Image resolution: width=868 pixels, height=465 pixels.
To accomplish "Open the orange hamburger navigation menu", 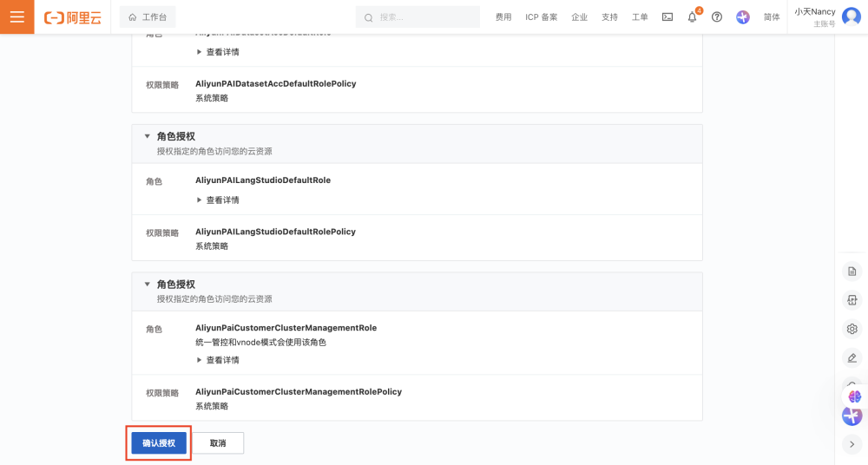I will pos(17,16).
